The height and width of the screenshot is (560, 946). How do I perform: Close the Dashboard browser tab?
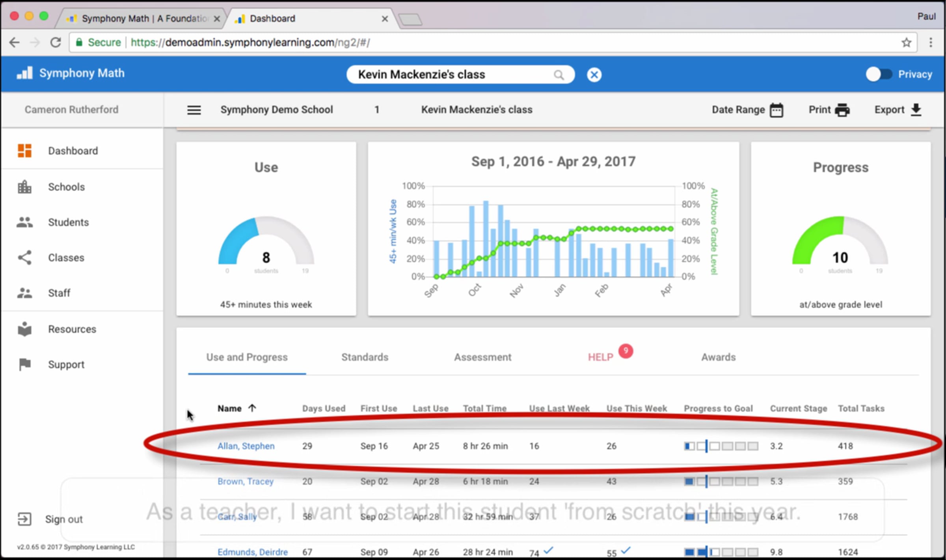[x=385, y=19]
